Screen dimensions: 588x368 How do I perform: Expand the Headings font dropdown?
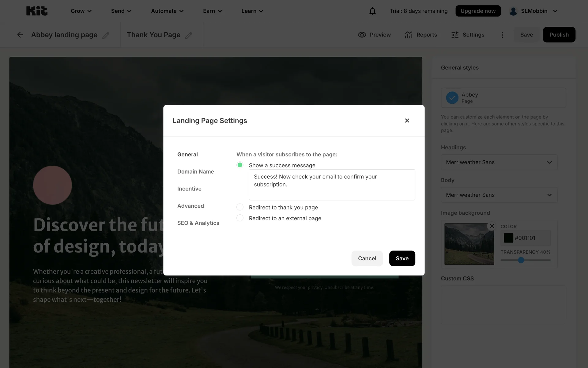[499, 162]
